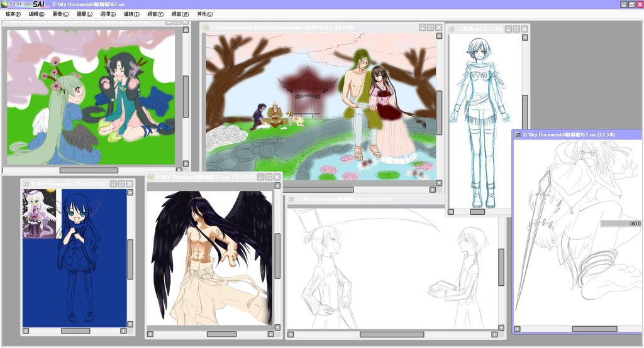Viewport: 644px width, 348px height.
Task: Click scroll-down arrow in 16.jpg window
Action: [439, 183]
